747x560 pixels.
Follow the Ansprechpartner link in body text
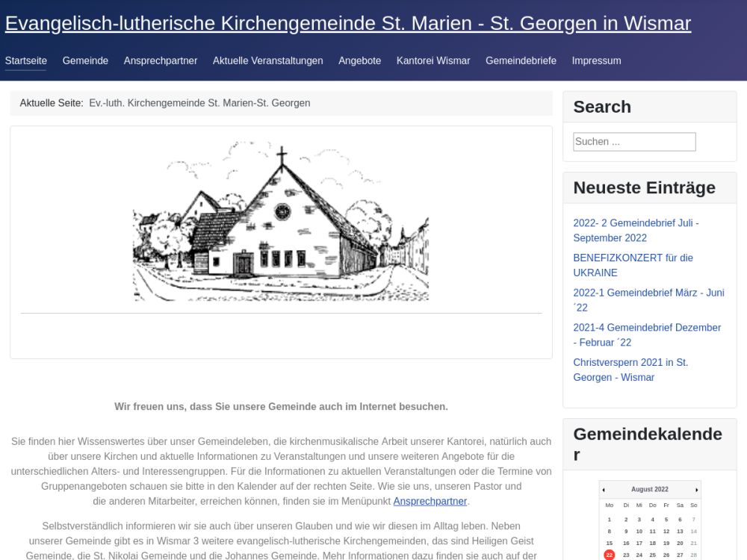[430, 501]
